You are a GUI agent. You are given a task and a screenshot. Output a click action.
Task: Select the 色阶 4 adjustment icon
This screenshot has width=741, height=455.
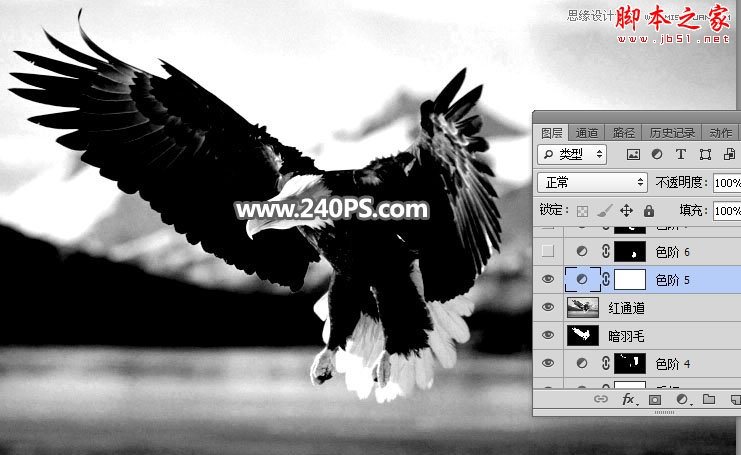(582, 363)
